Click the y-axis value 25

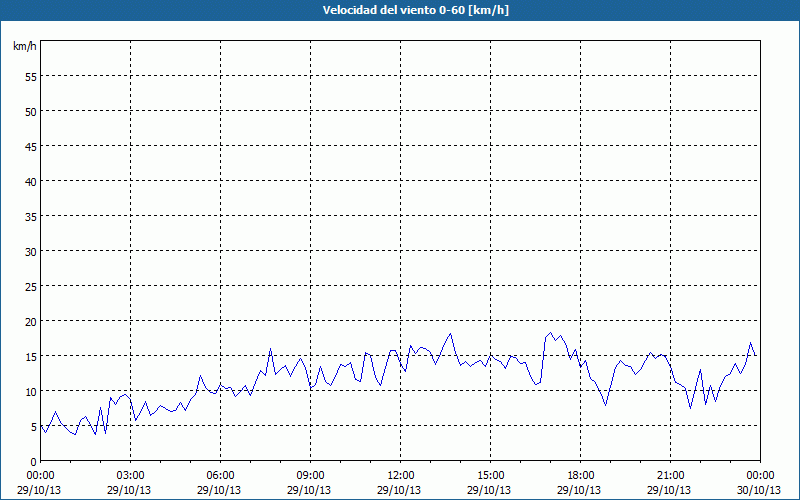(31, 287)
